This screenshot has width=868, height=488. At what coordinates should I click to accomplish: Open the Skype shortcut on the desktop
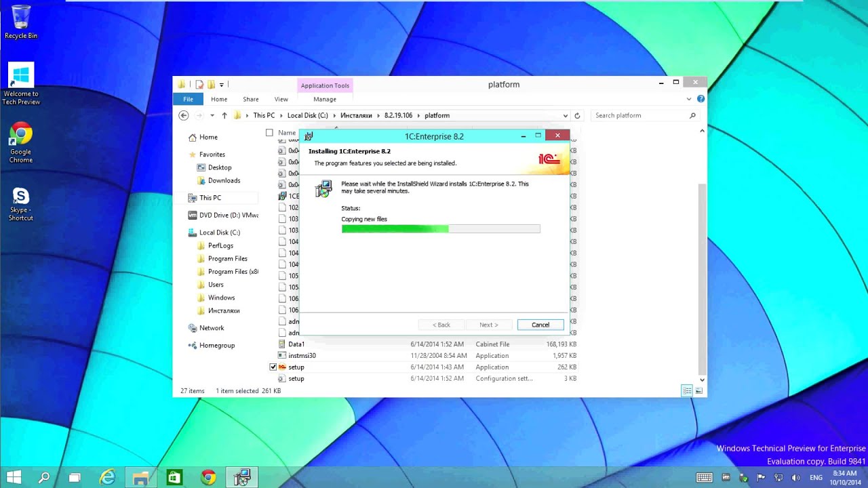(x=21, y=203)
